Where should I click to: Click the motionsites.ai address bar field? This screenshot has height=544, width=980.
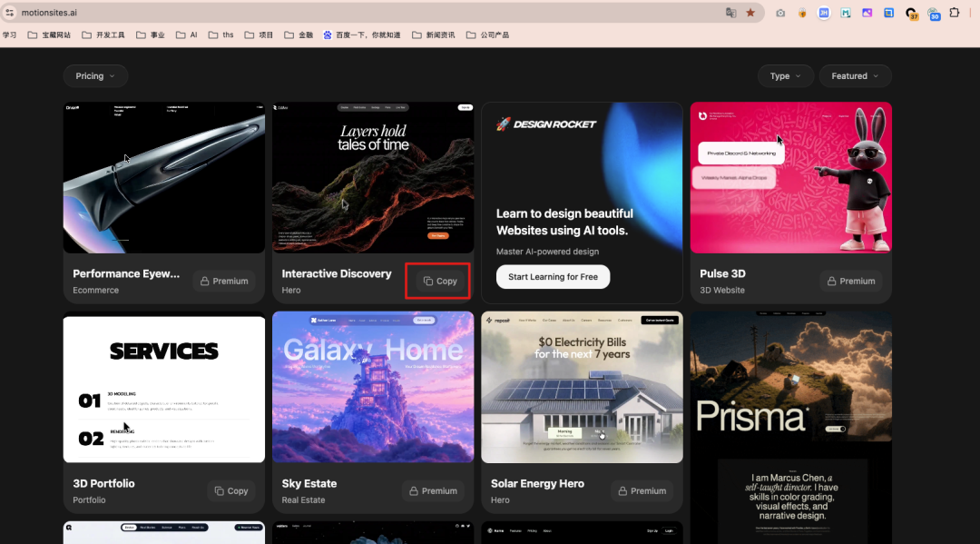[368, 13]
